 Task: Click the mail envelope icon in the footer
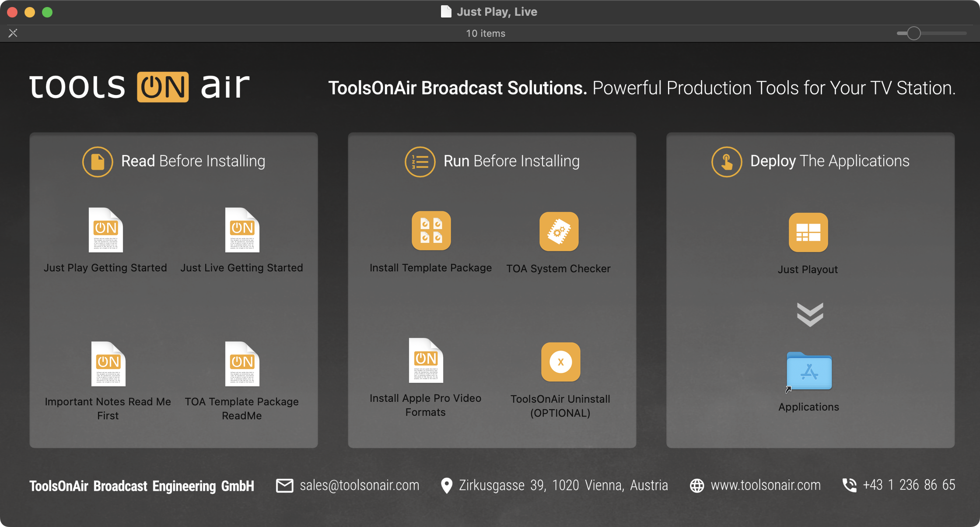coord(284,485)
